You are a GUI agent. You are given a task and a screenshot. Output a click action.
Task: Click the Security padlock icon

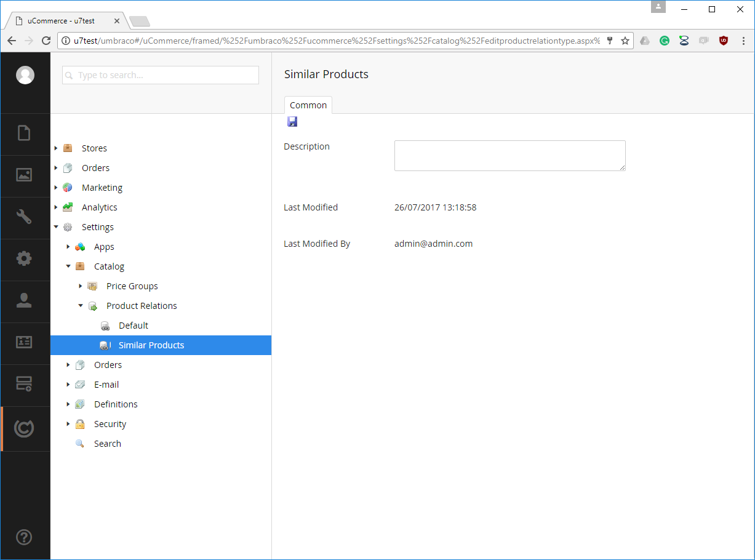tap(80, 424)
